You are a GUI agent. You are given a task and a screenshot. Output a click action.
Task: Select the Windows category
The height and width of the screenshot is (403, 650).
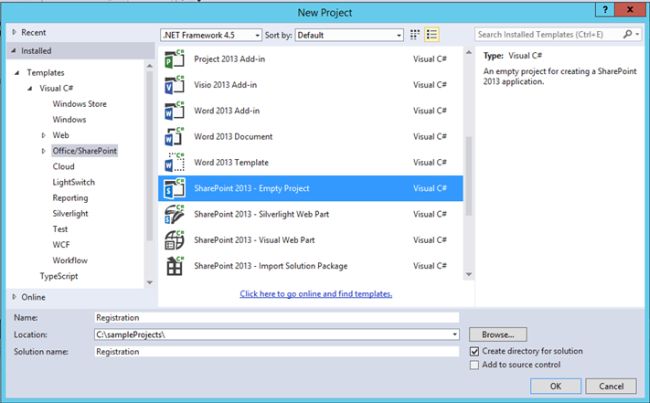(69, 120)
